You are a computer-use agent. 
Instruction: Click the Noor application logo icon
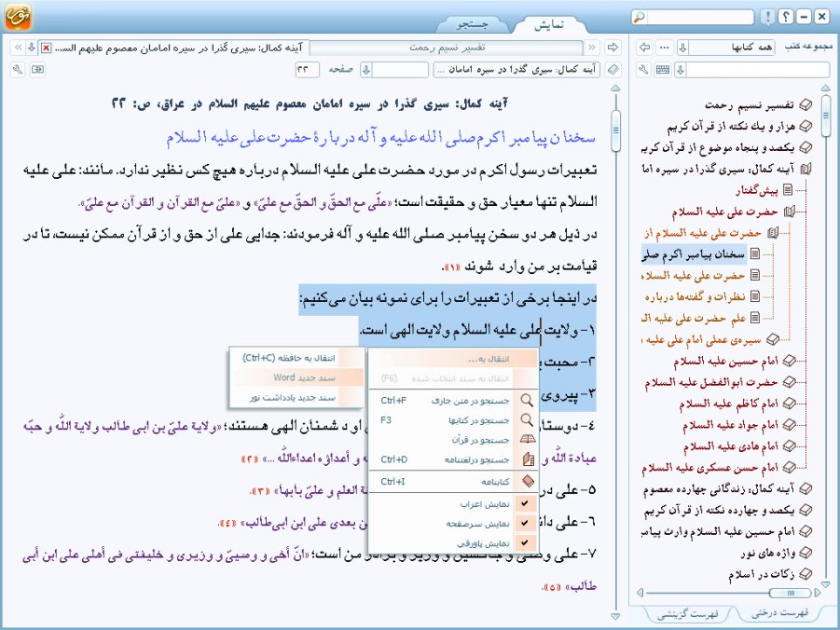(18, 16)
